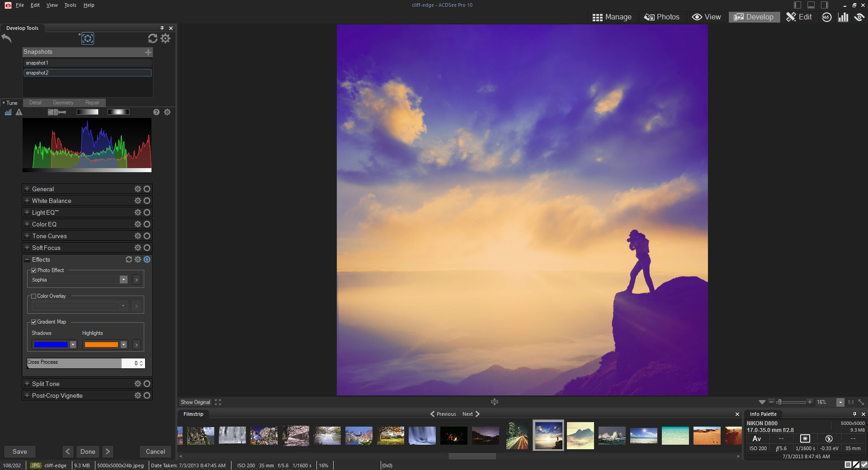Click the Show Original button

[195, 402]
